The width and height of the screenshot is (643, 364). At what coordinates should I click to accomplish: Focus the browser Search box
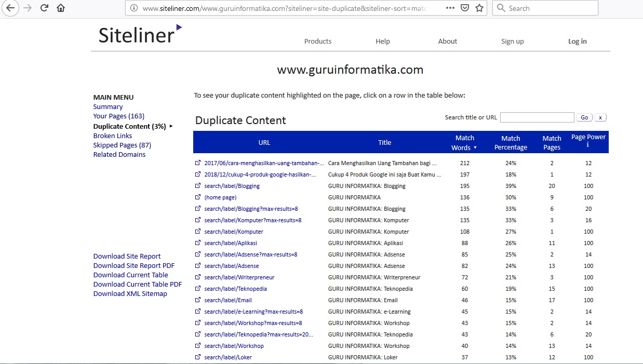pyautogui.click(x=545, y=8)
